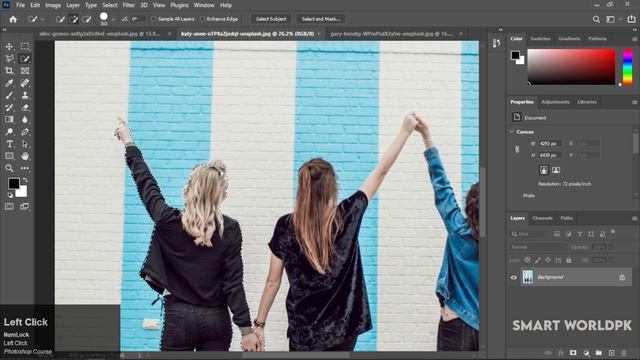Open the layer blend mode dropdown
This screenshot has height=360, width=640.
pos(539,247)
